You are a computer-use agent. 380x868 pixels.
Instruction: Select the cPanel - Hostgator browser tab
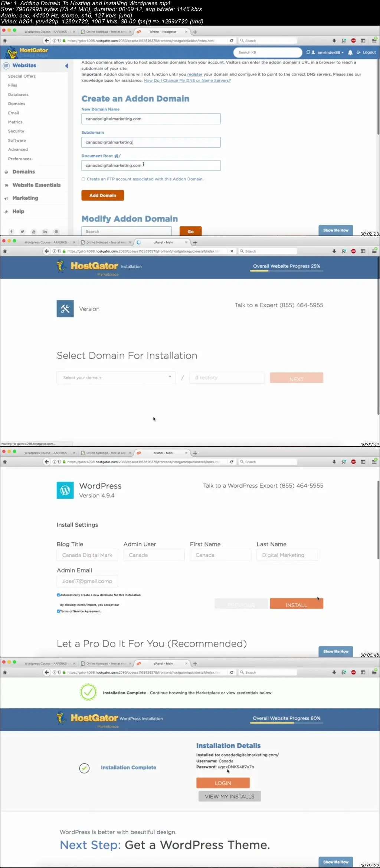tap(163, 32)
